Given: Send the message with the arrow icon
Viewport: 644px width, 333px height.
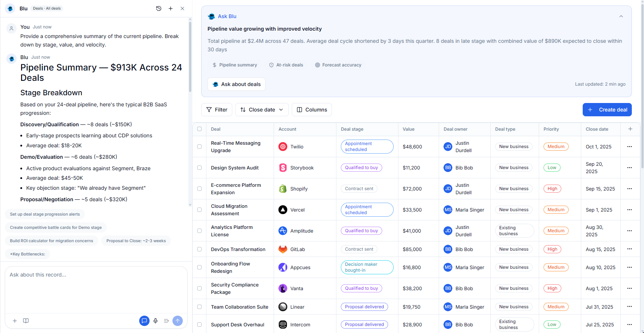Looking at the screenshot, I should 178,321.
